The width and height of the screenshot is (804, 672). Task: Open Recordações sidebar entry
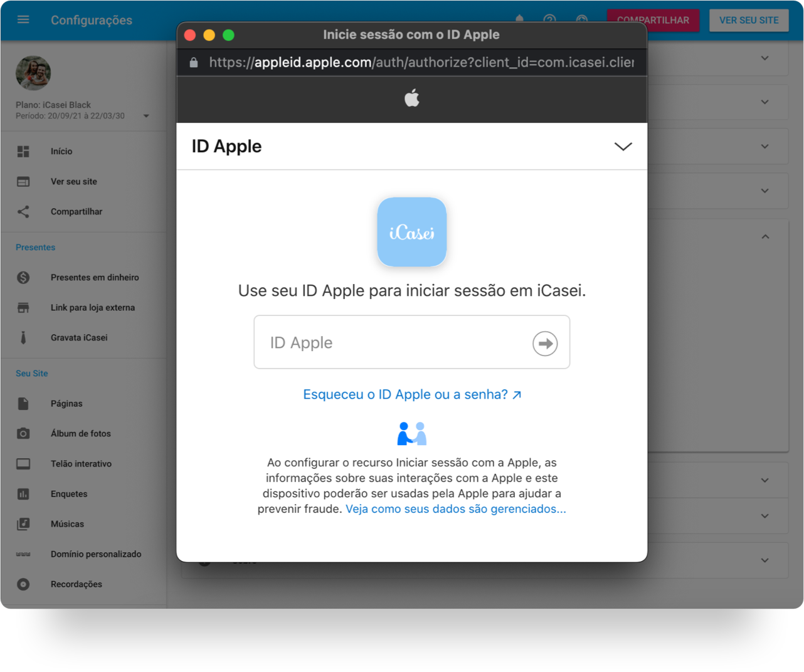77,584
